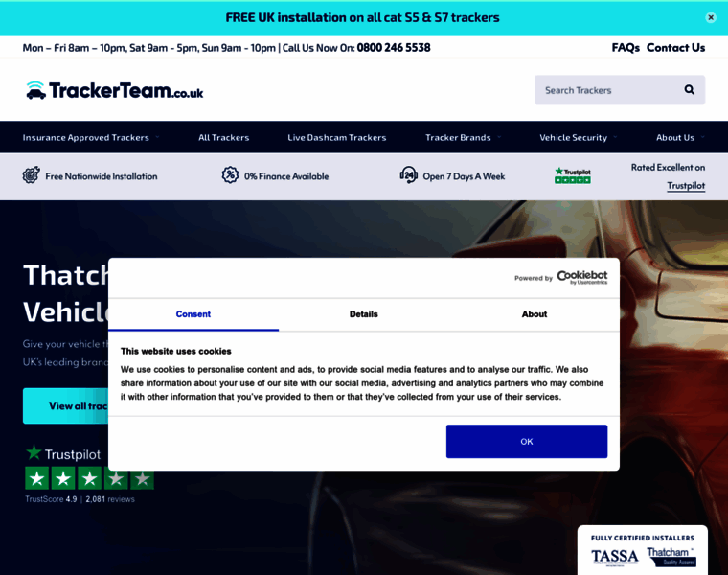Expand the Insurance Approved Trackers menu arrow

157,137
